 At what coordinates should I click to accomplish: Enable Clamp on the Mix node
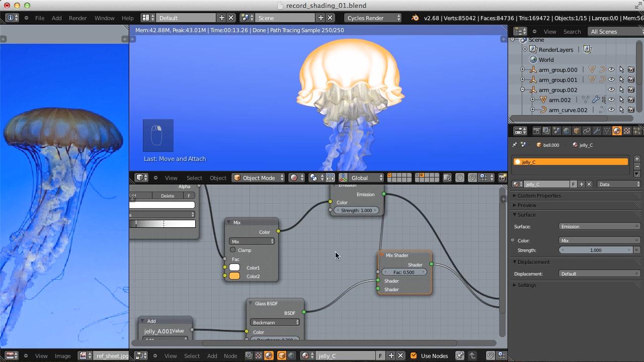click(x=233, y=250)
